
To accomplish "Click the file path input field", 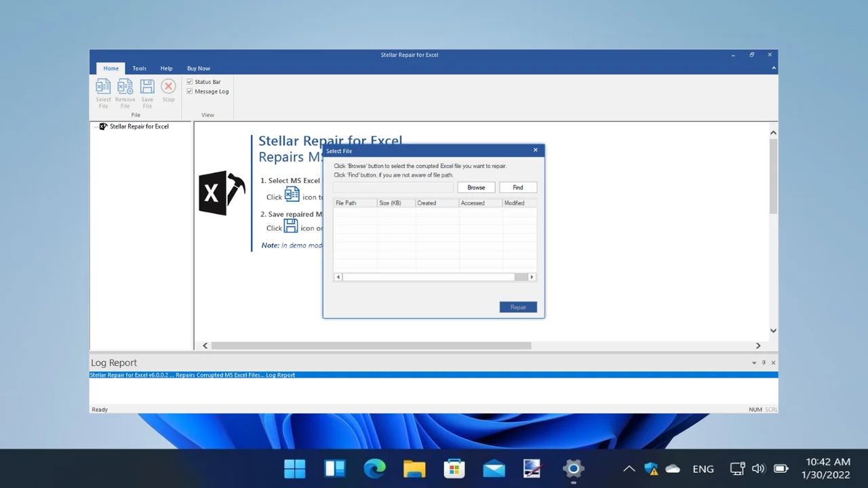I will point(393,187).
